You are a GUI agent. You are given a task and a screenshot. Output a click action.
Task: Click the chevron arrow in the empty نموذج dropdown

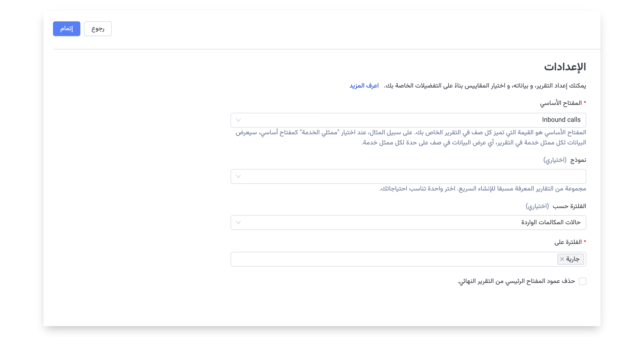coord(238,176)
